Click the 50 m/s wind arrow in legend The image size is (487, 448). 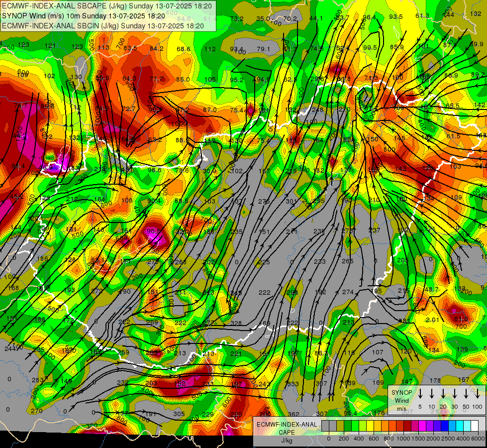pos(466,394)
